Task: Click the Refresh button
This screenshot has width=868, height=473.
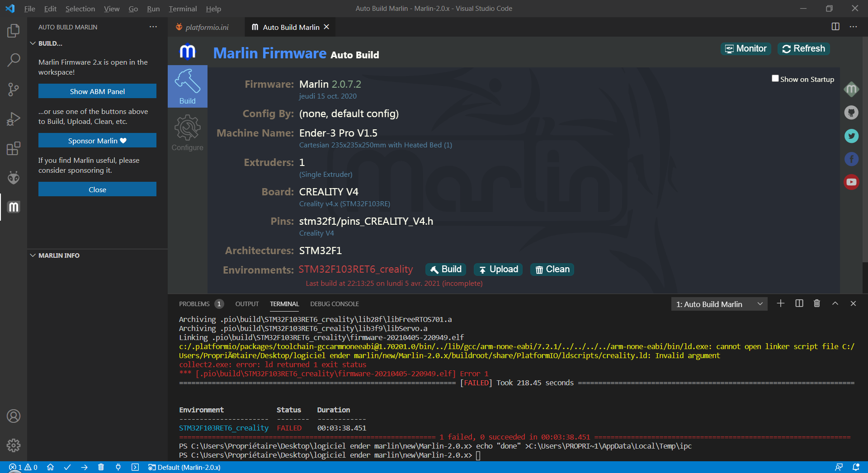Action: [x=803, y=49]
